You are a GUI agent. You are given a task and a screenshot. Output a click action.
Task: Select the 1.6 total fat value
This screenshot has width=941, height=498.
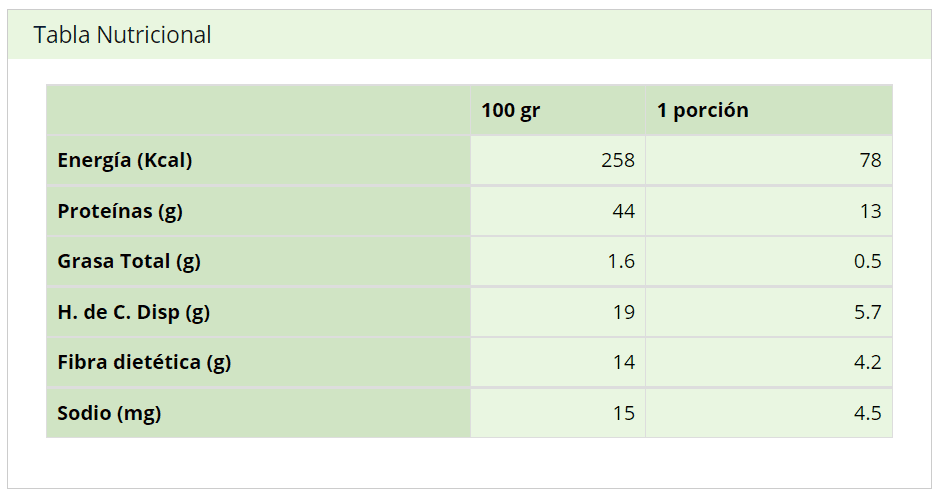click(621, 261)
